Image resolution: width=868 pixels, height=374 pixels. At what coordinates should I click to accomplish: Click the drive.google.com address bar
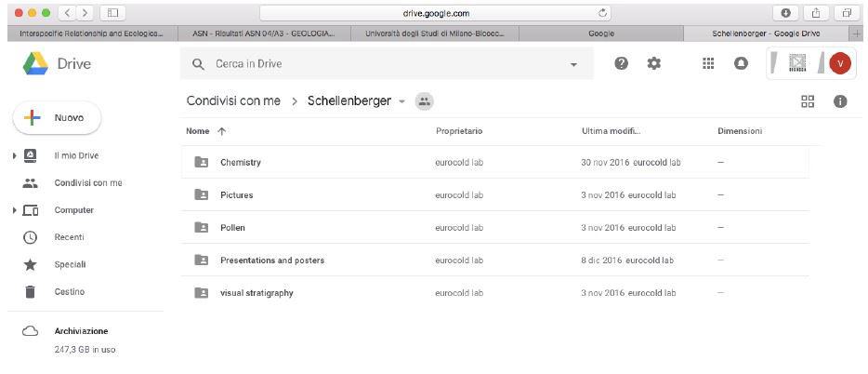[435, 13]
